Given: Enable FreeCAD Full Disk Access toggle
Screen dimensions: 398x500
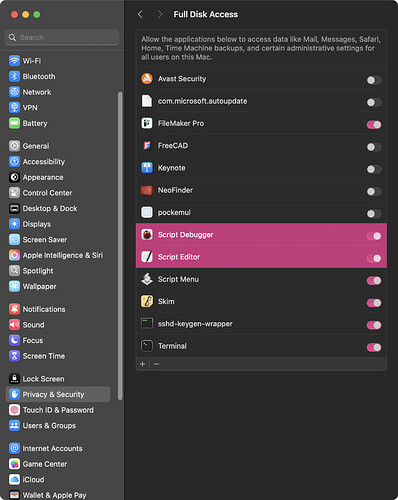Looking at the screenshot, I should click(374, 147).
